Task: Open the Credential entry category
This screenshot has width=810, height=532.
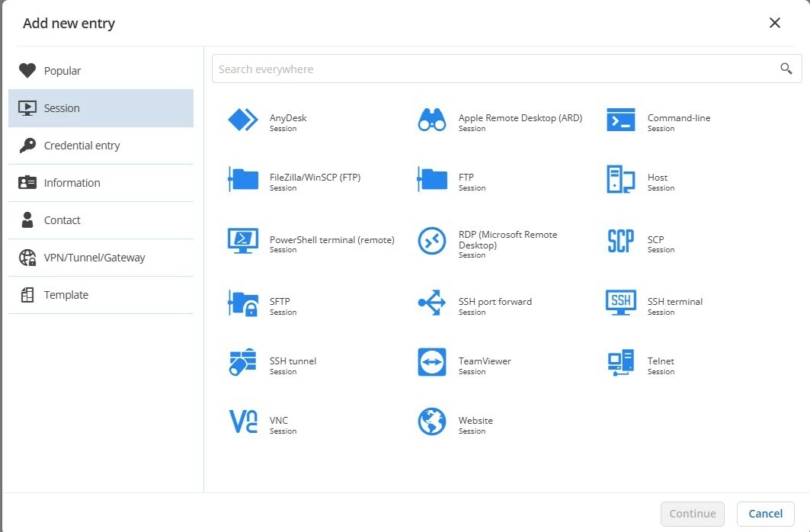Action: point(101,146)
